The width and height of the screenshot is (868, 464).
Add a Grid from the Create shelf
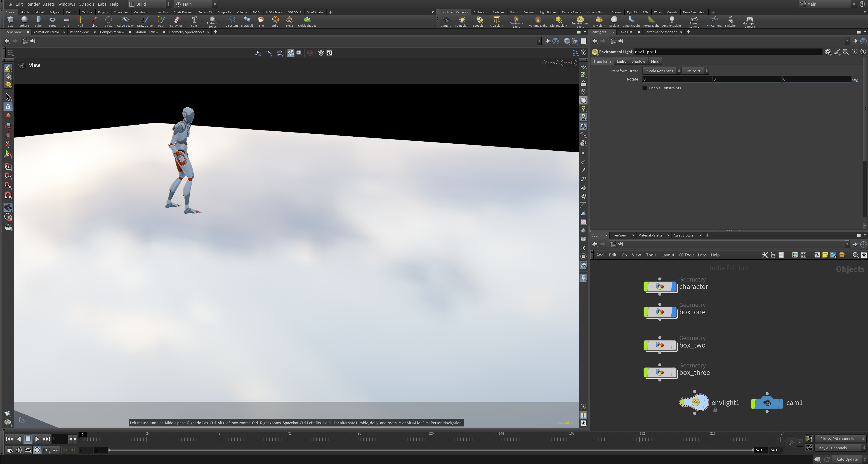click(x=66, y=21)
